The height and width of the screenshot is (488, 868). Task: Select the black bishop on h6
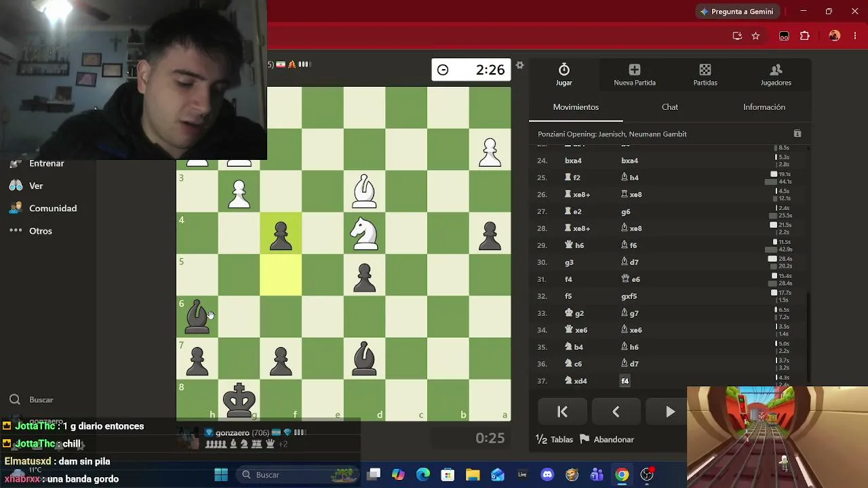(197, 317)
